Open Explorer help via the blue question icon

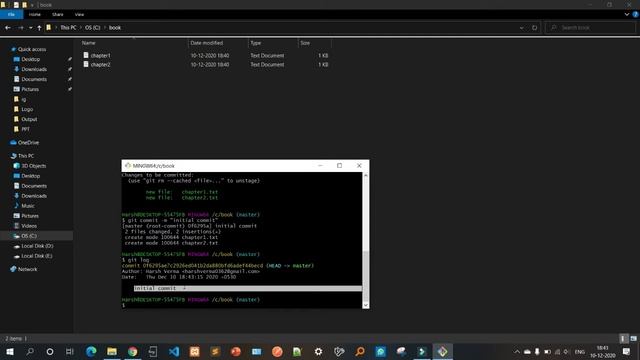(636, 14)
